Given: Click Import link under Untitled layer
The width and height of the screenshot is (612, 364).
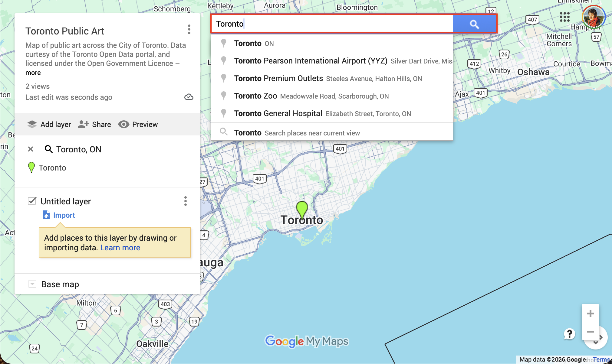Looking at the screenshot, I should [x=64, y=215].
